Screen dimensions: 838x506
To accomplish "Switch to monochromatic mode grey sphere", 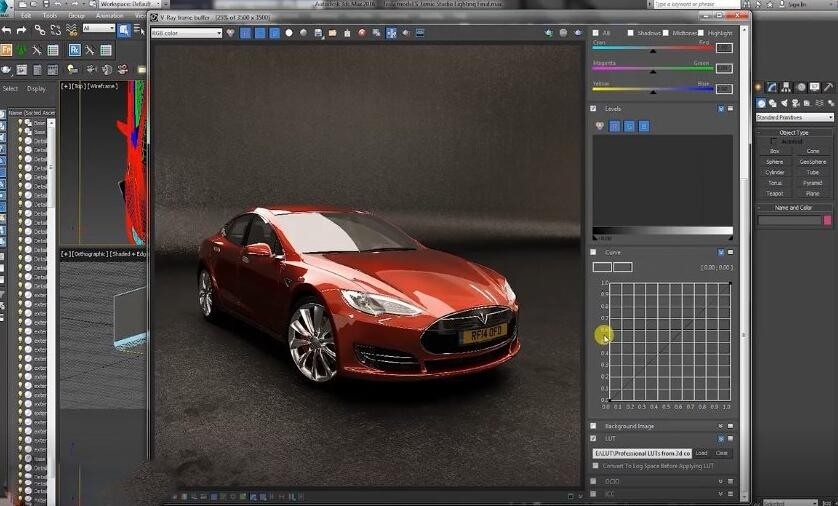I will point(304,33).
